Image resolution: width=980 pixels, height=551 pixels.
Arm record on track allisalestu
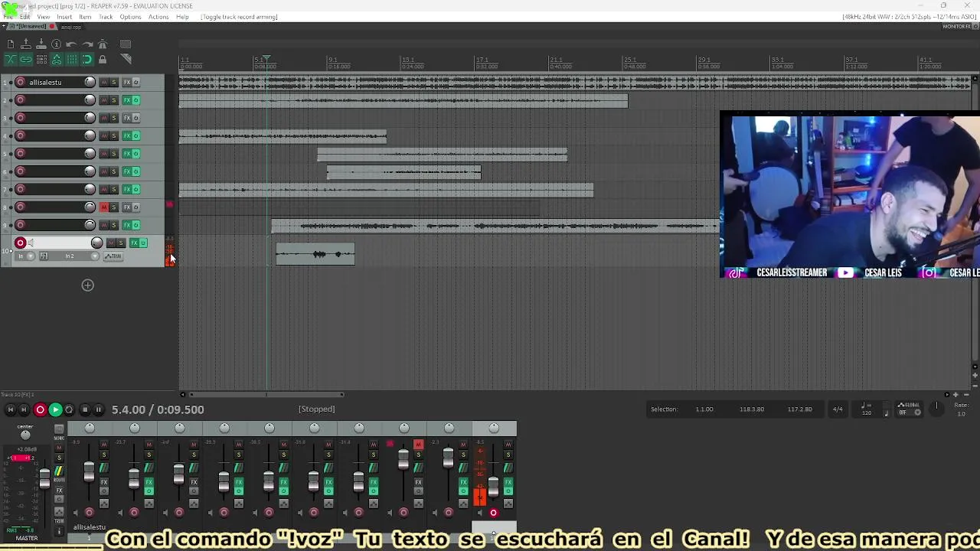(x=21, y=83)
